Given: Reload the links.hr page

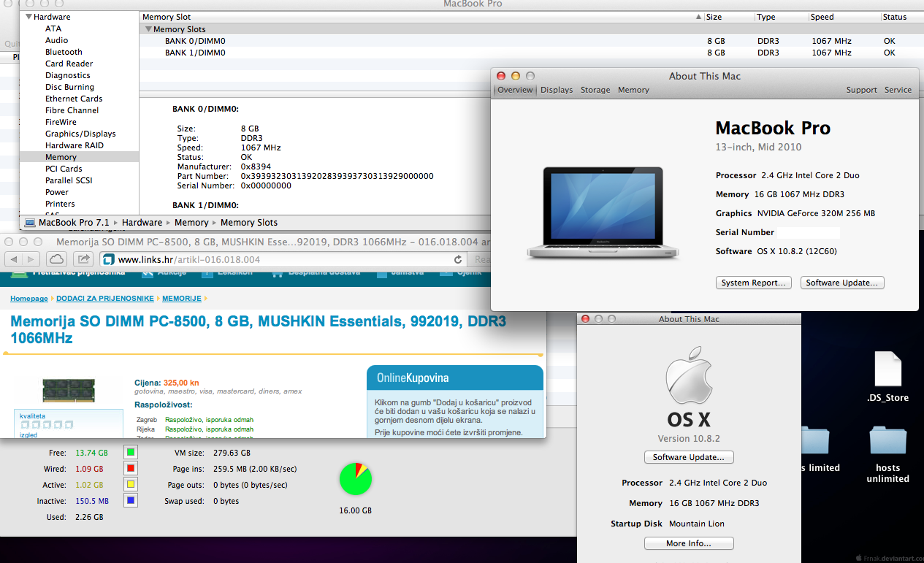Looking at the screenshot, I should tap(458, 259).
